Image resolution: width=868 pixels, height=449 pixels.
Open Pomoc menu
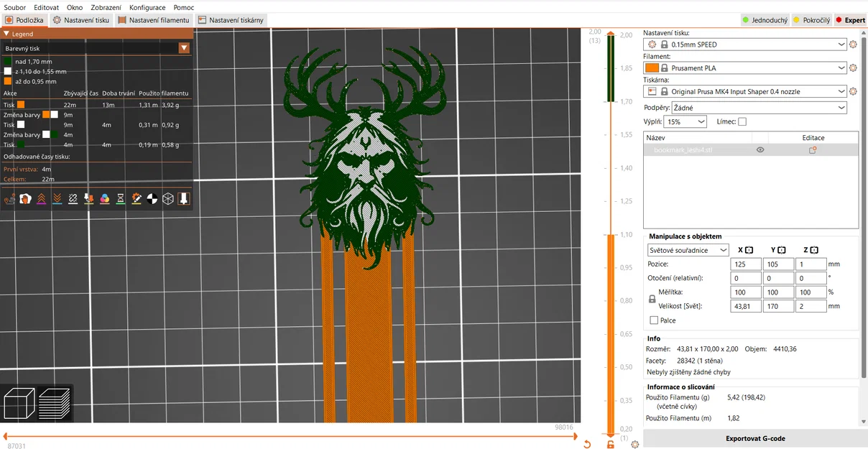(184, 7)
